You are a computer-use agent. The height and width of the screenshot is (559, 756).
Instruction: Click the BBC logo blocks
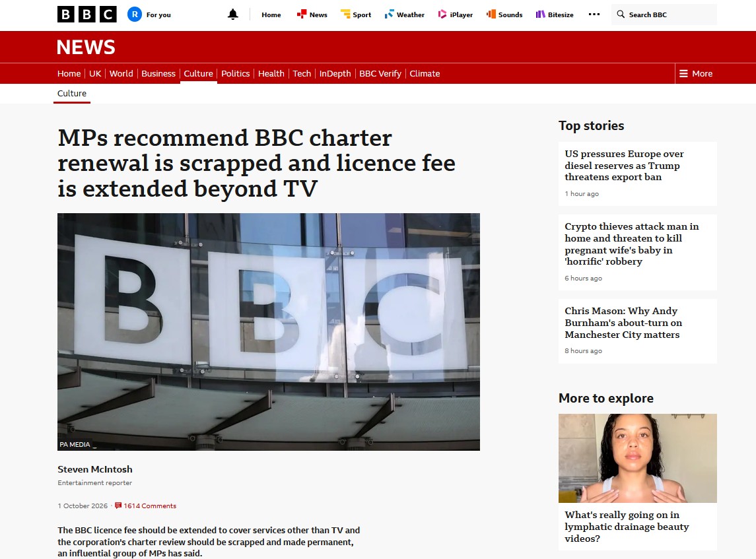click(x=86, y=15)
